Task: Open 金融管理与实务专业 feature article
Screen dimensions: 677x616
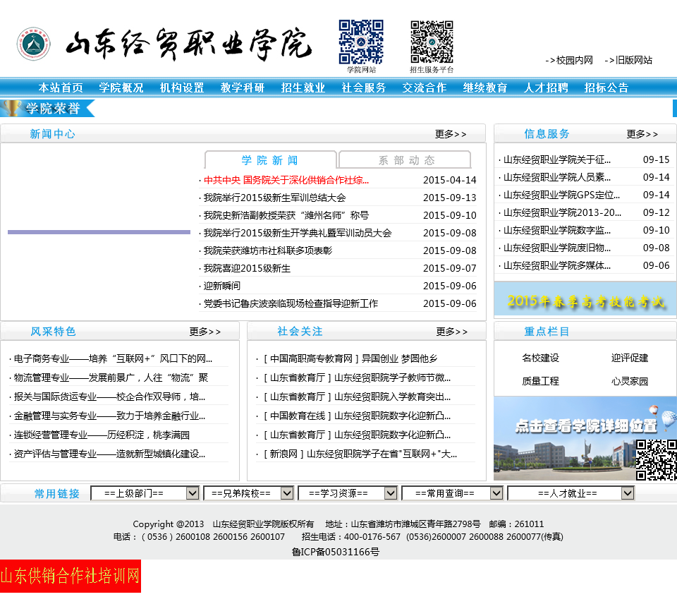Action: [109, 416]
